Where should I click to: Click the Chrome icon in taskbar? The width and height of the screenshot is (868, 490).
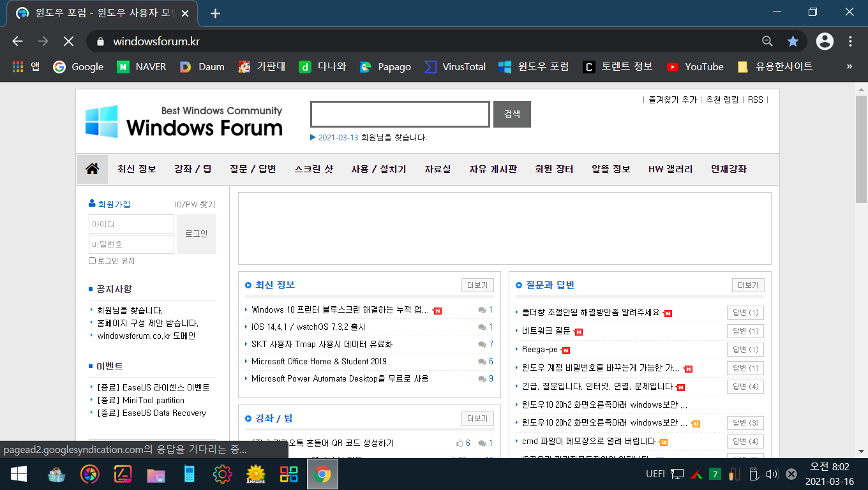pos(322,474)
